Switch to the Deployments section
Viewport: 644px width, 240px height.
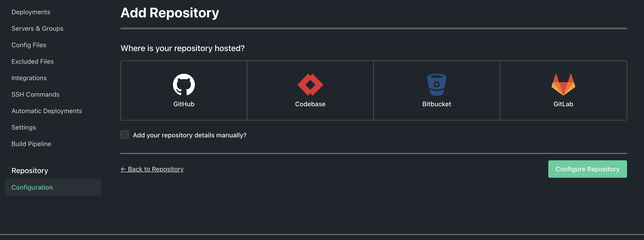click(x=31, y=12)
